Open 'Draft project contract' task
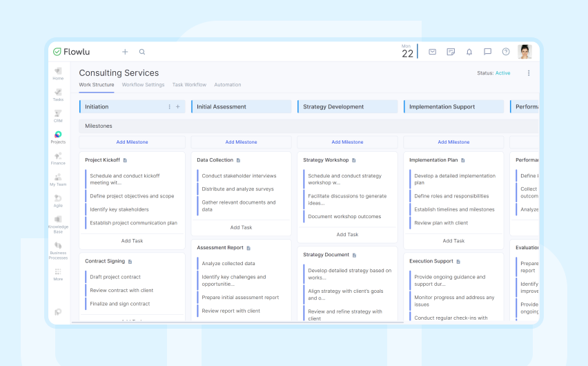The width and height of the screenshot is (588, 366). (x=115, y=277)
